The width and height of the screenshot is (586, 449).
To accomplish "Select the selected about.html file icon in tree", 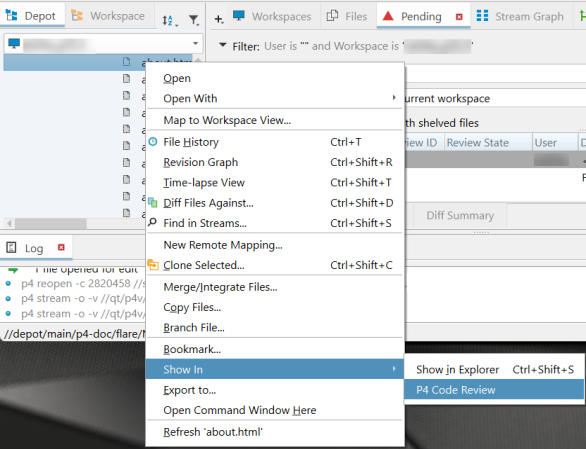I will tap(127, 62).
